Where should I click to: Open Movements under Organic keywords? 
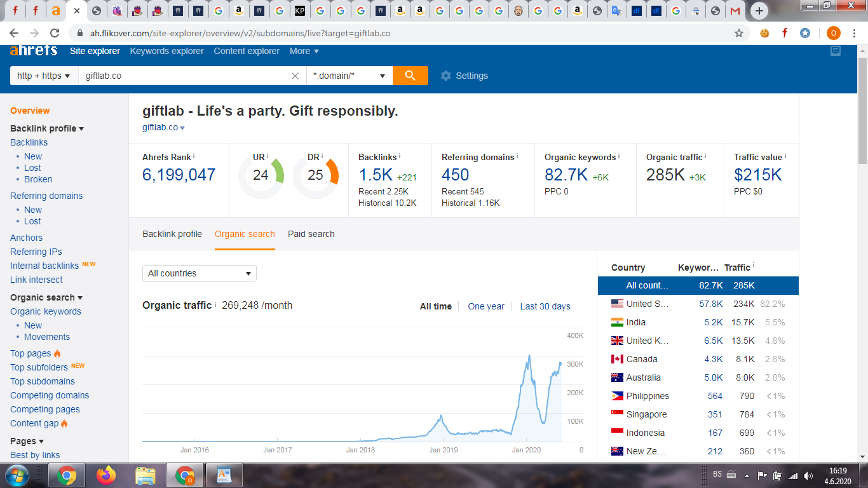[x=47, y=337]
